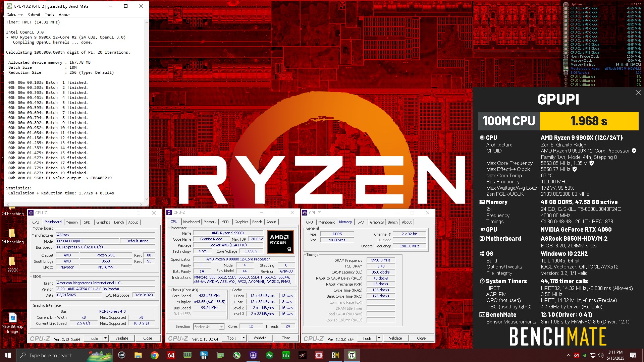Image resolution: width=644 pixels, height=362 pixels.
Task: Select the 9900X desktop folder
Action: [12, 264]
